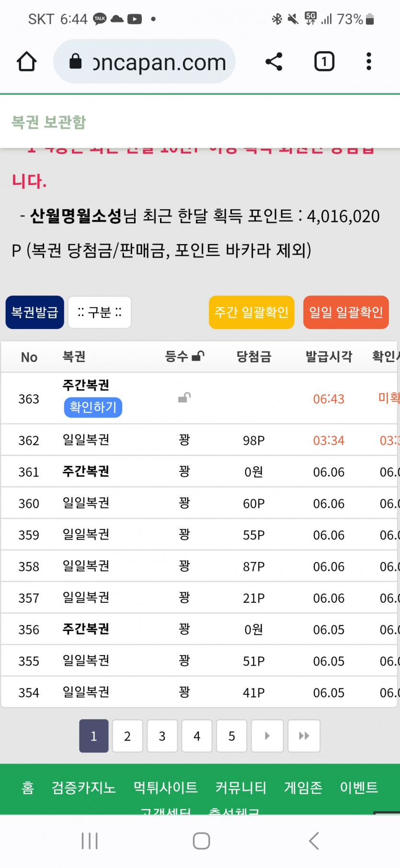The width and height of the screenshot is (400, 868).
Task: Open 게임존 in the footer menu
Action: tap(303, 787)
